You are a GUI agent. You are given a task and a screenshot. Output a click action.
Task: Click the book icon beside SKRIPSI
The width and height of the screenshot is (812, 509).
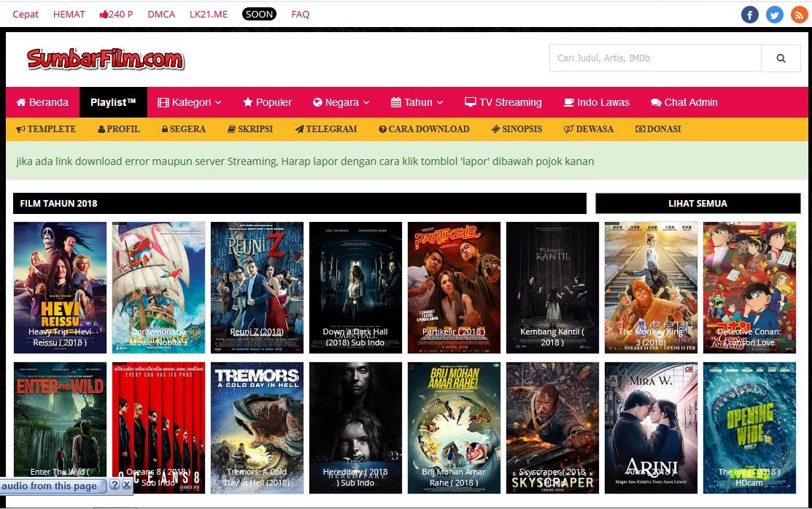(231, 129)
